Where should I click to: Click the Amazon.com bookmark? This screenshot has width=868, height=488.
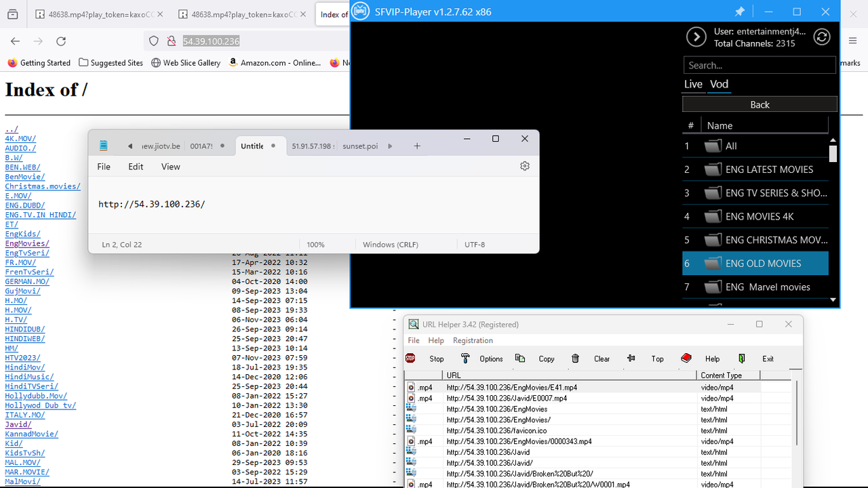(x=275, y=62)
